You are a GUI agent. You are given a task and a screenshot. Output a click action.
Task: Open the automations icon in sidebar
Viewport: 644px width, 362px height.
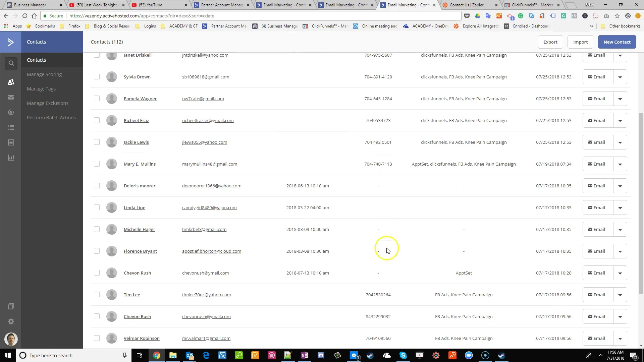pos(11,112)
